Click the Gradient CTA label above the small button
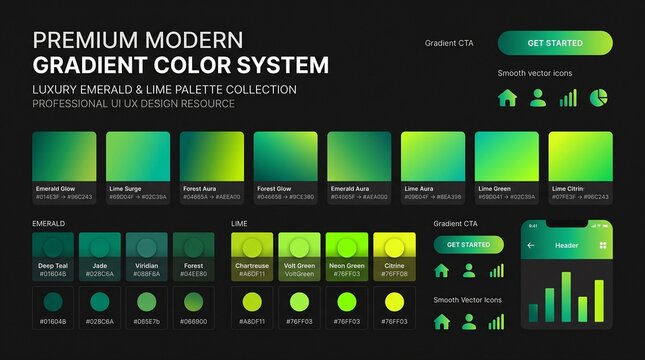 point(455,223)
